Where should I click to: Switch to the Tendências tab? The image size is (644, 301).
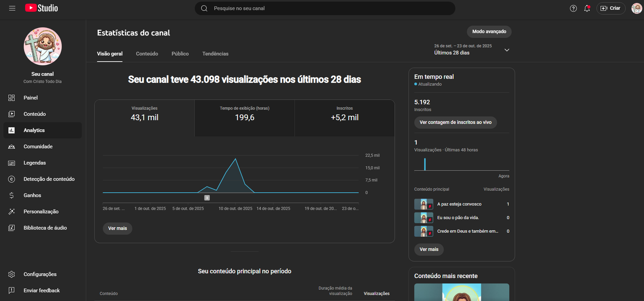(x=215, y=54)
